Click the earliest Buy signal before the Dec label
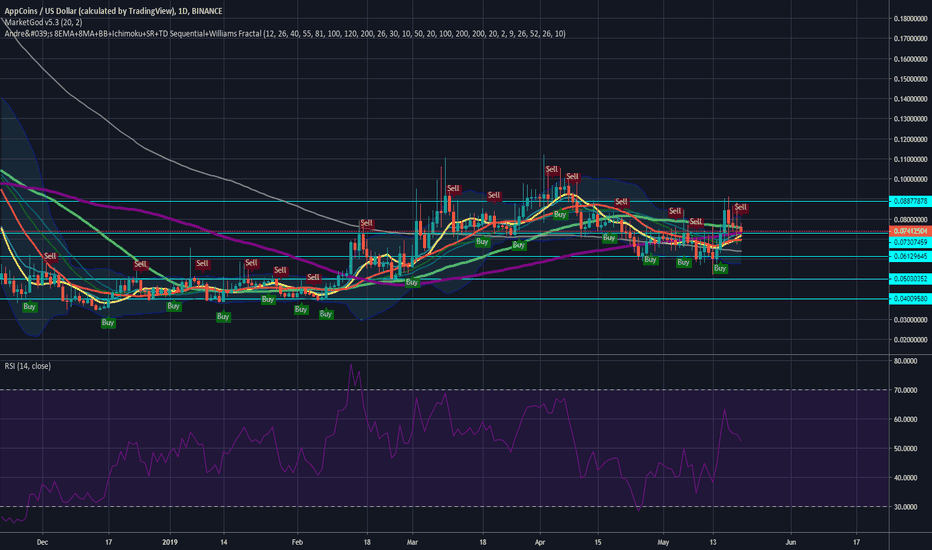The image size is (932, 550). coord(29,307)
